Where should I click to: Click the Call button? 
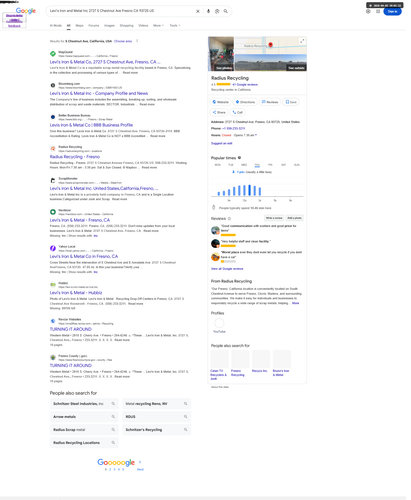(x=238, y=112)
